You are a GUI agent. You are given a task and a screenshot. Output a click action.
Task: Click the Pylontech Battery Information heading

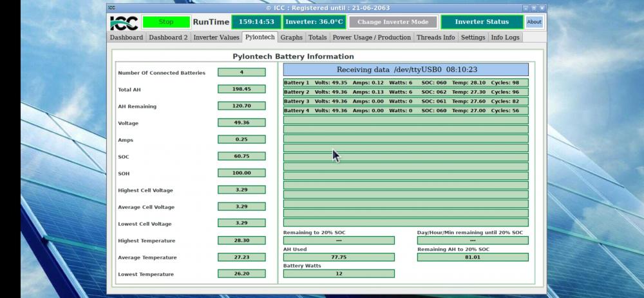point(293,57)
